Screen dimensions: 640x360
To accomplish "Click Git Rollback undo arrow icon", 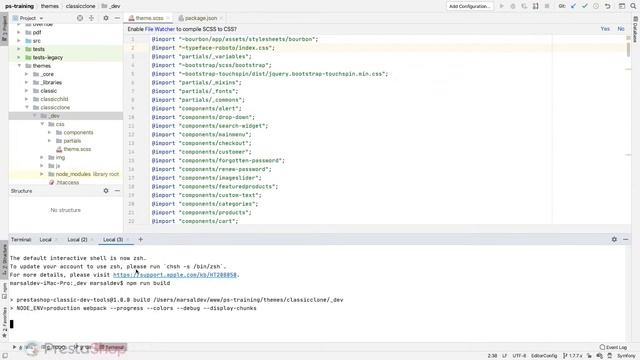I will (607, 6).
